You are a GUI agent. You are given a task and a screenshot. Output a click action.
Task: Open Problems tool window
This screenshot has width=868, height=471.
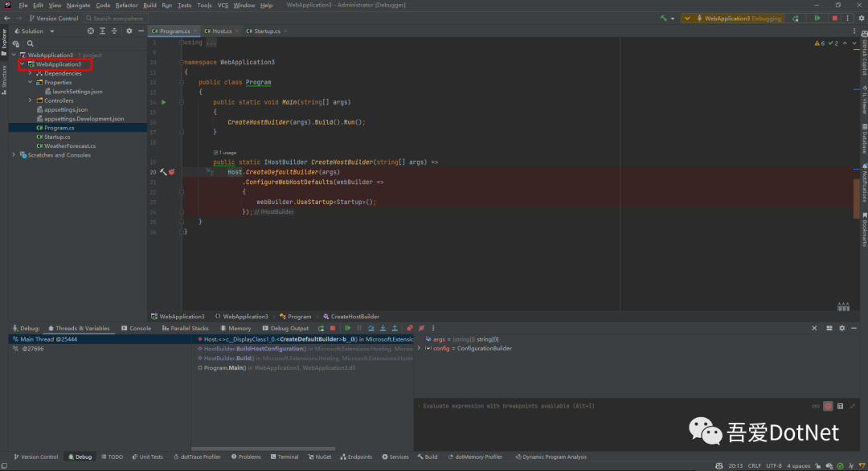[x=246, y=457]
